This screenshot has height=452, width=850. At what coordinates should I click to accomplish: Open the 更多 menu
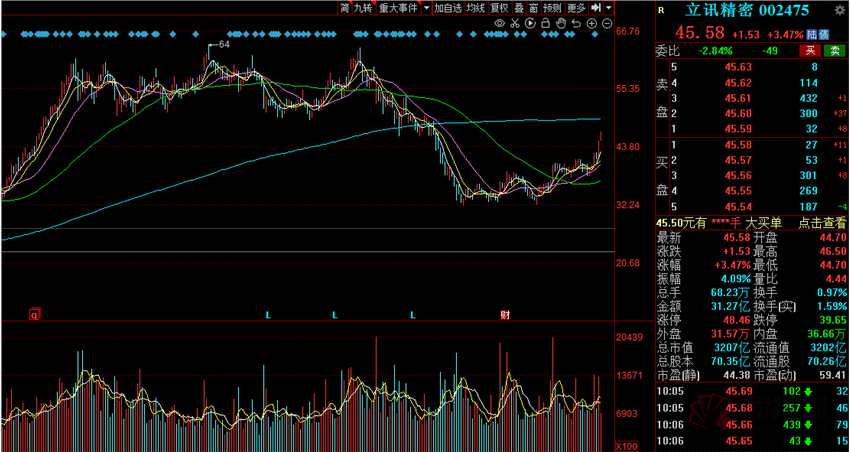coord(576,8)
